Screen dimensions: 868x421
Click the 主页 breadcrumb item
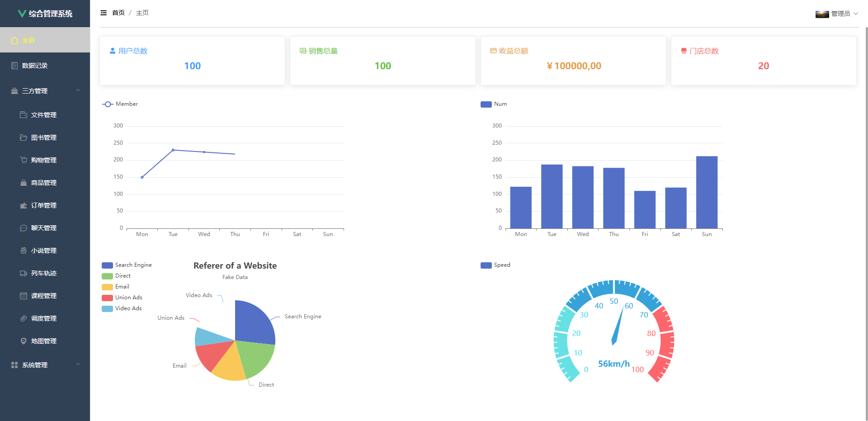tap(142, 13)
